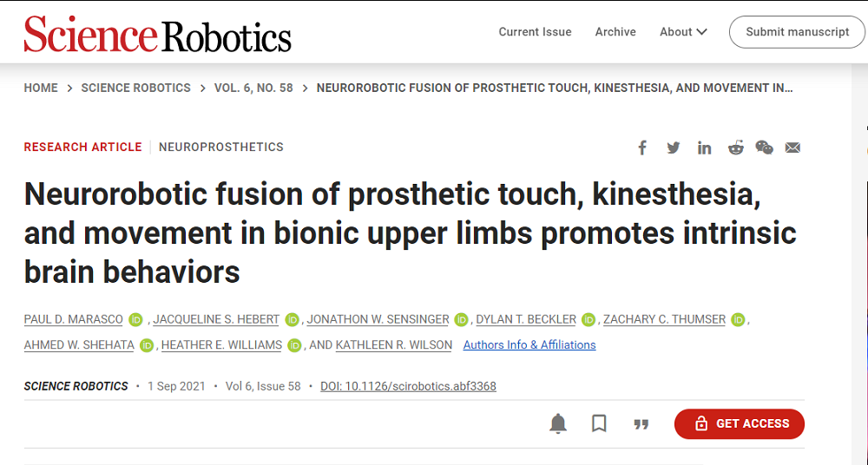Share article on Reddit icon

click(735, 147)
